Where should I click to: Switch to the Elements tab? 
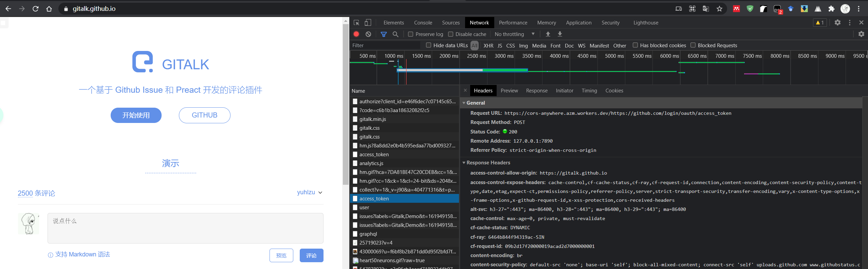point(393,23)
